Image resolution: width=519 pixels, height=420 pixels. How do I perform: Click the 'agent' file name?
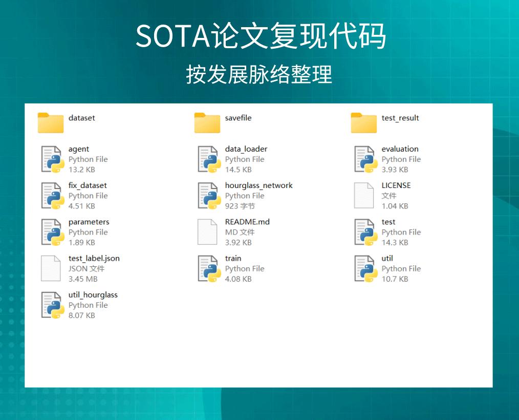[x=79, y=150]
